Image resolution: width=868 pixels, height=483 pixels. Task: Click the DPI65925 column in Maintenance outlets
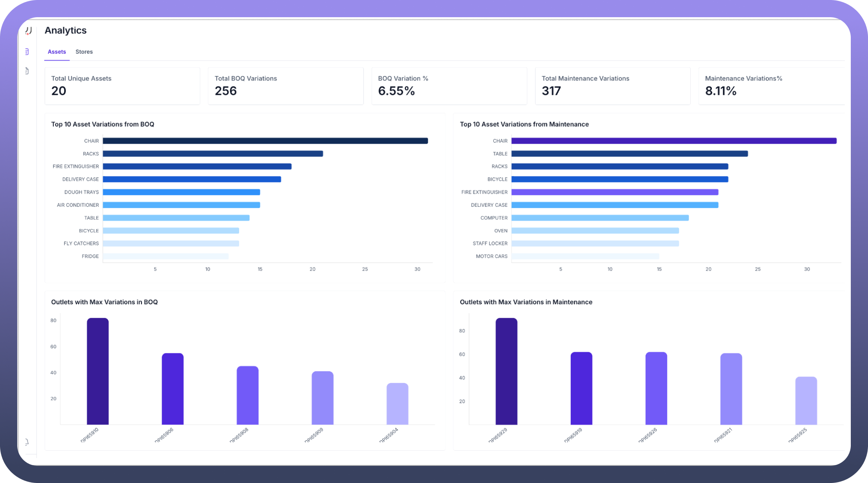pos(806,400)
